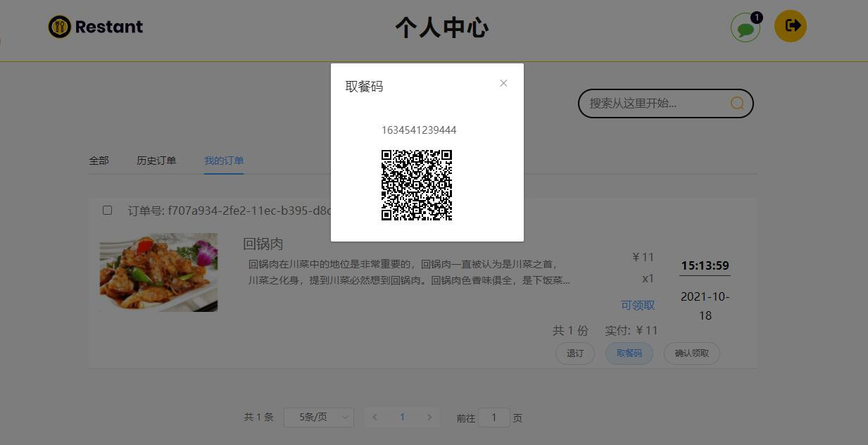Click the order time 15:13:59

point(705,265)
